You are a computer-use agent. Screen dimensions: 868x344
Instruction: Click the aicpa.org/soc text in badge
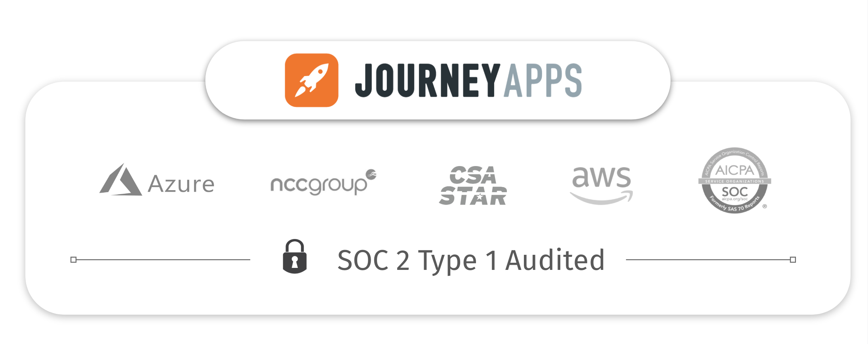[x=735, y=199]
